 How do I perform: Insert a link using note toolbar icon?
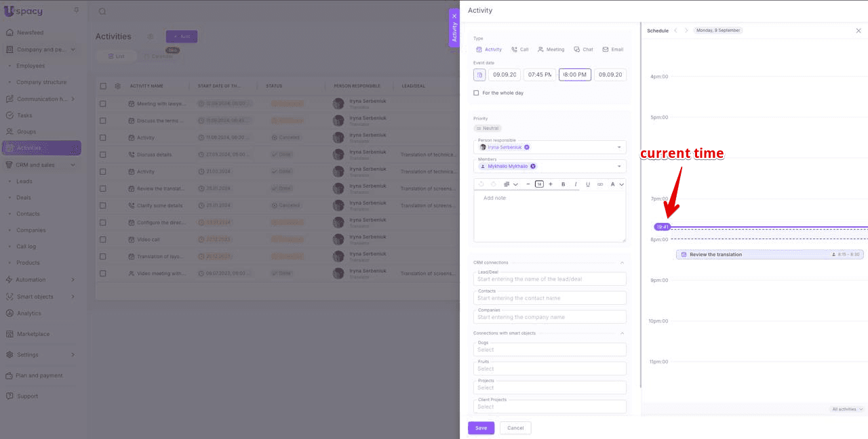point(600,184)
